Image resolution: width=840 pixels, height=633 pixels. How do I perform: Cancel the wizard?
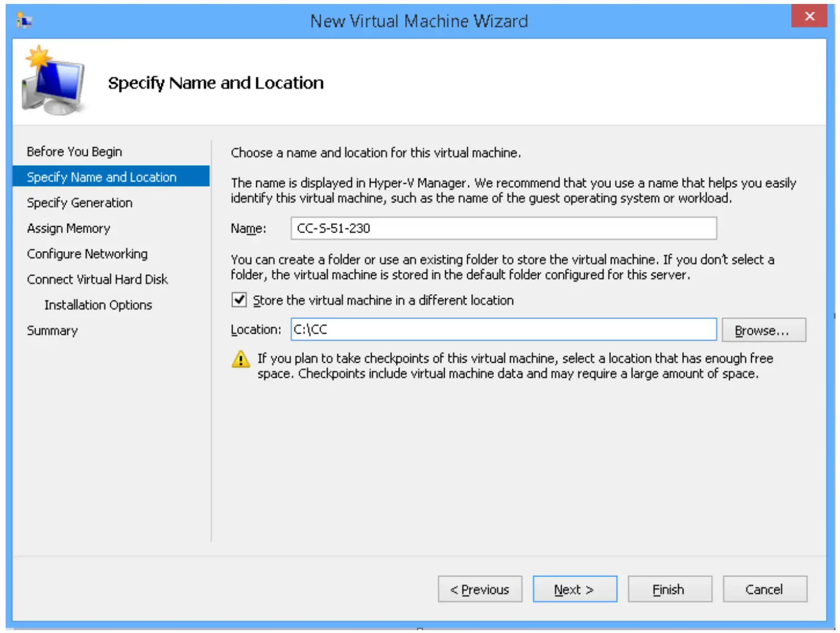[765, 589]
